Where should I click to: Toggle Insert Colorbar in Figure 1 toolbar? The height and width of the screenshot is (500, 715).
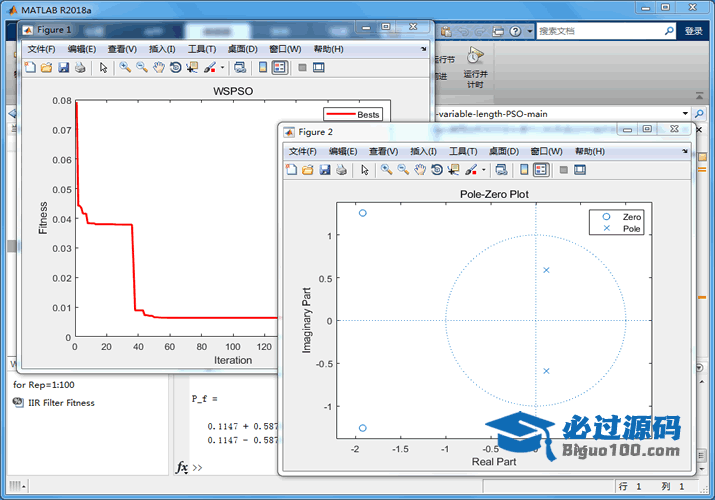263,67
